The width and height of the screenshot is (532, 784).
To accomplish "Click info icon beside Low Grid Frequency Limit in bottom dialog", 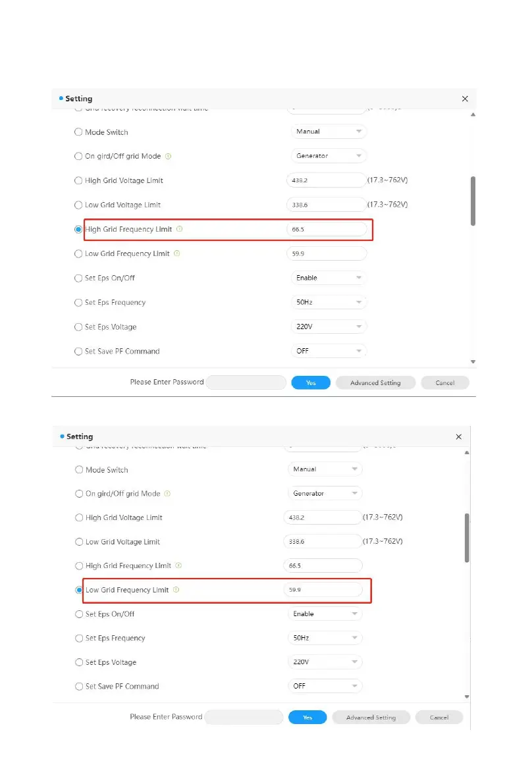I will (x=176, y=590).
